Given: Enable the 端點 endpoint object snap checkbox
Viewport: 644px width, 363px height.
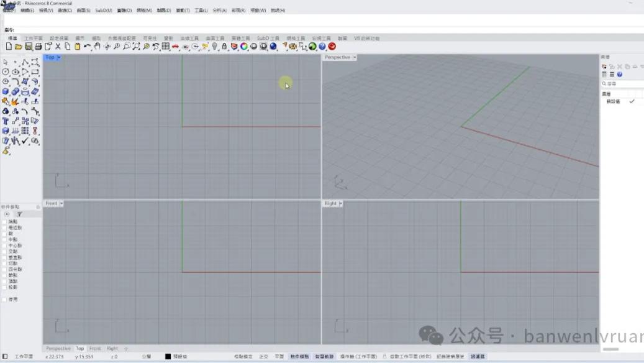Looking at the screenshot, I should (6, 221).
